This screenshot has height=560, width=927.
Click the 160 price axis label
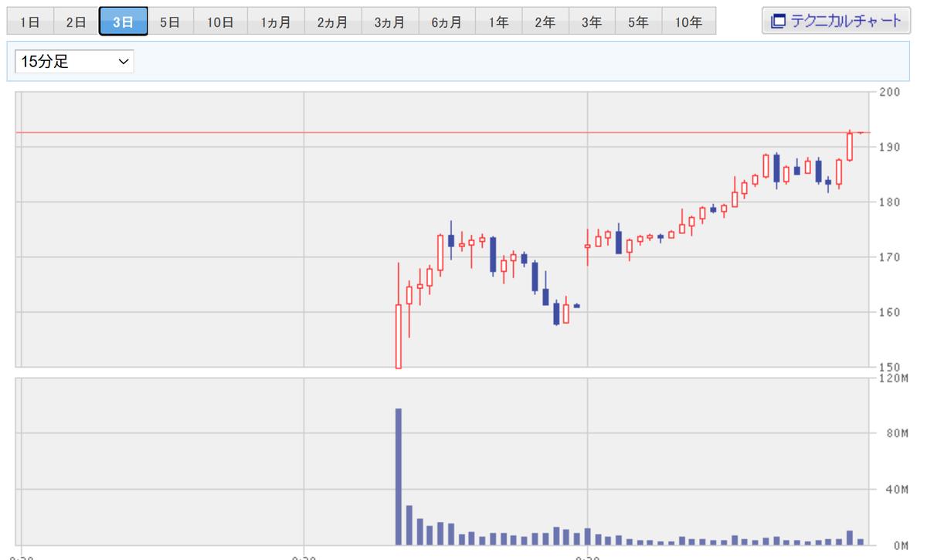[891, 312]
